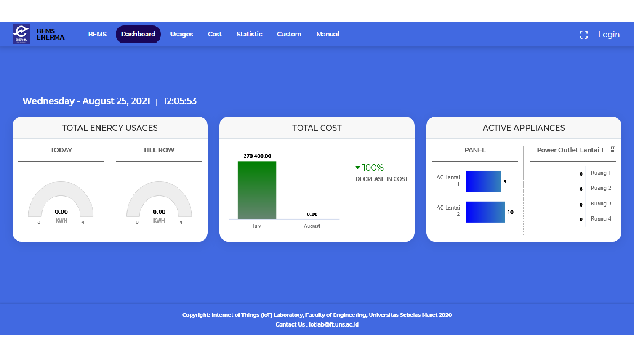Click the small icon beside Power Outlet Lantai 1
Viewport: 634px width, 364px height.
pyautogui.click(x=613, y=149)
